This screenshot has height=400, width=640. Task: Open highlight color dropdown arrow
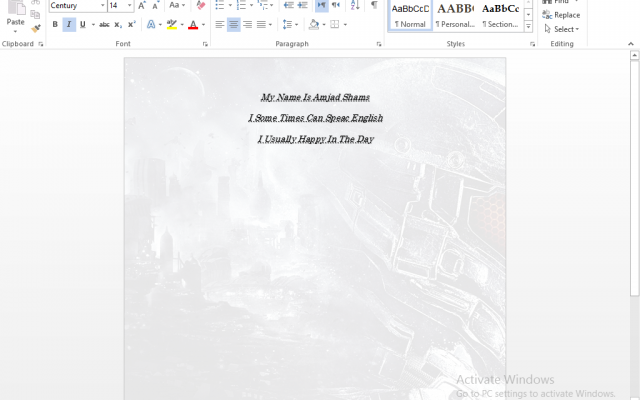pos(182,24)
